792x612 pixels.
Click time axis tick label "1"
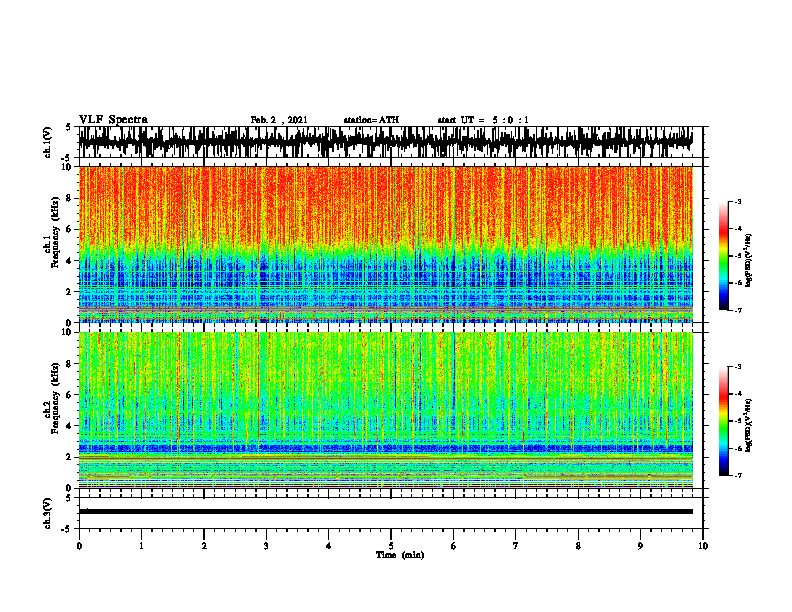pyautogui.click(x=141, y=546)
